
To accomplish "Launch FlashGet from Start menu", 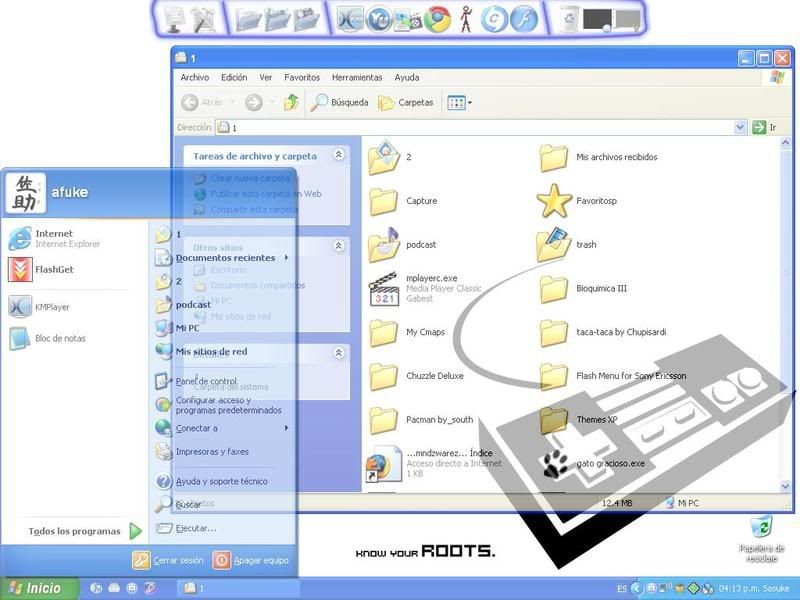I will click(x=41, y=269).
